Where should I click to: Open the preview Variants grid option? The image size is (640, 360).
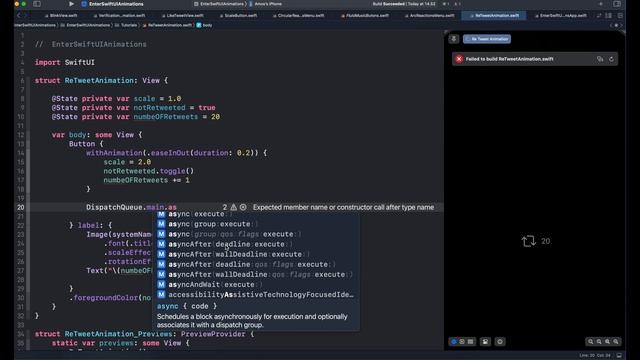pyautogui.click(x=471, y=342)
